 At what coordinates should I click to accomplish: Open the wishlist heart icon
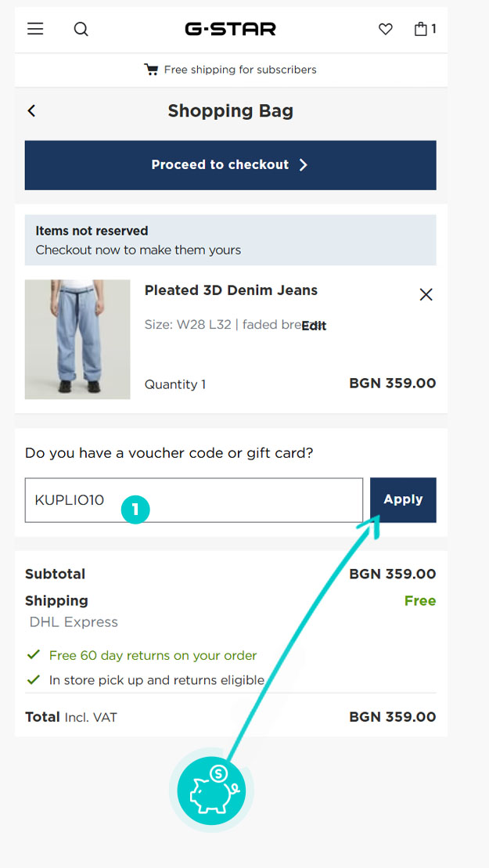click(385, 30)
